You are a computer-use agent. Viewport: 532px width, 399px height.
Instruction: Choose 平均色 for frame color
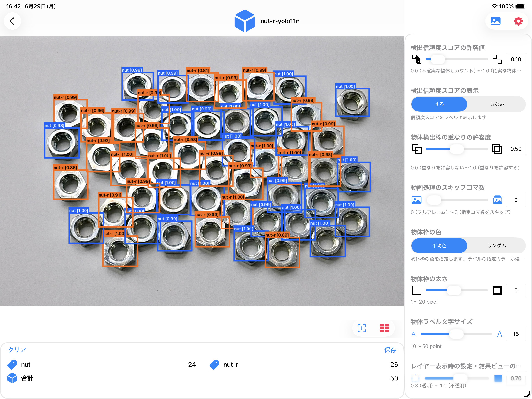click(x=439, y=245)
